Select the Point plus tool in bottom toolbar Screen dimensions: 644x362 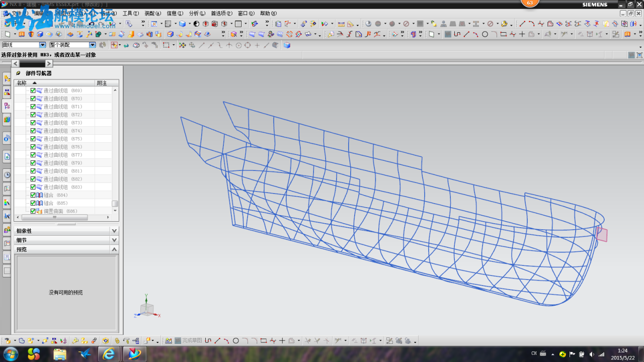pyautogui.click(x=282, y=340)
